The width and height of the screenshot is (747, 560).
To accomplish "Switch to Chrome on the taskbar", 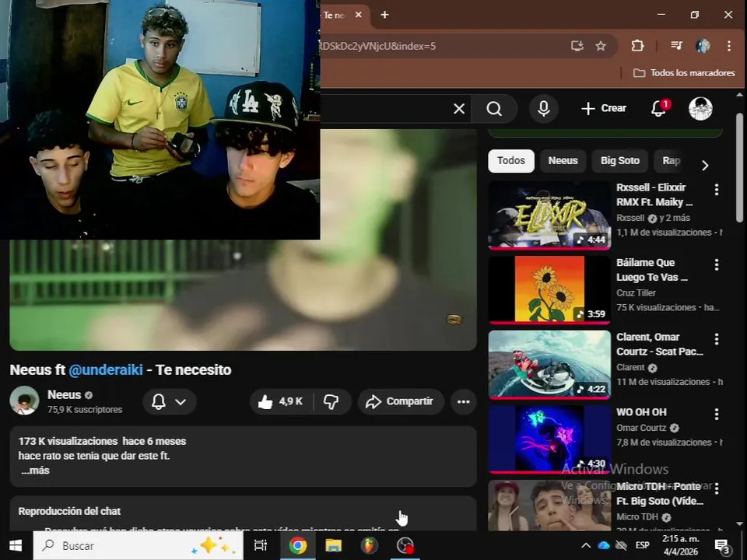I will coord(297,546).
